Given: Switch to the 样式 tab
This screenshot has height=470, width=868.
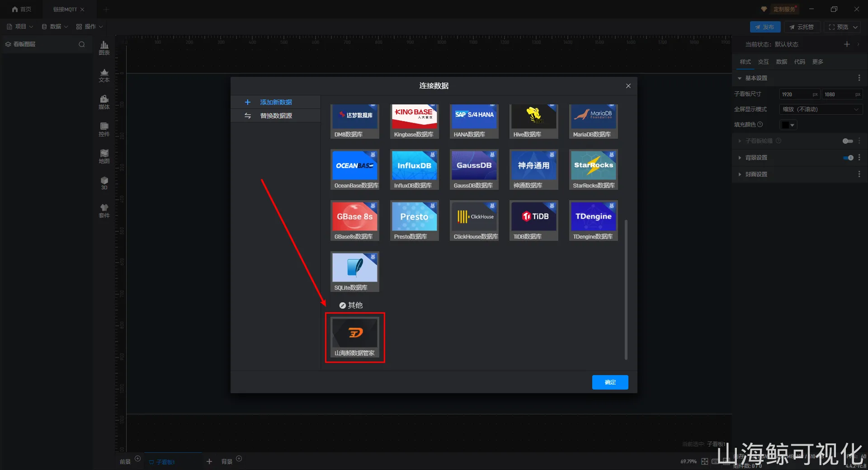Looking at the screenshot, I should (x=745, y=62).
